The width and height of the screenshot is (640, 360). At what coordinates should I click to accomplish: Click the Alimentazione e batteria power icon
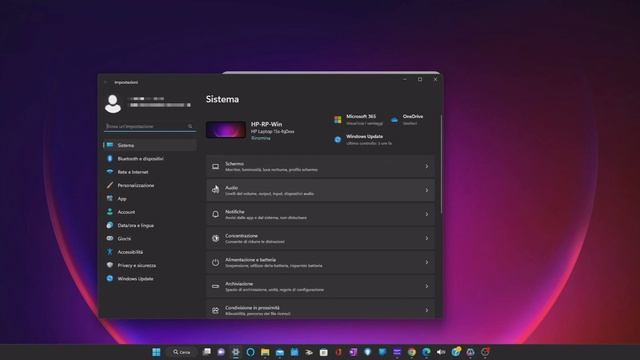click(x=216, y=262)
